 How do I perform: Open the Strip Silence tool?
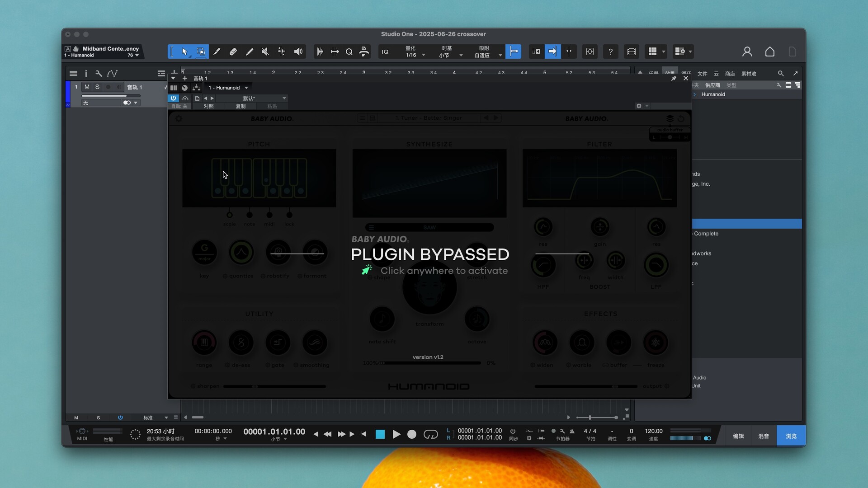tap(335, 52)
